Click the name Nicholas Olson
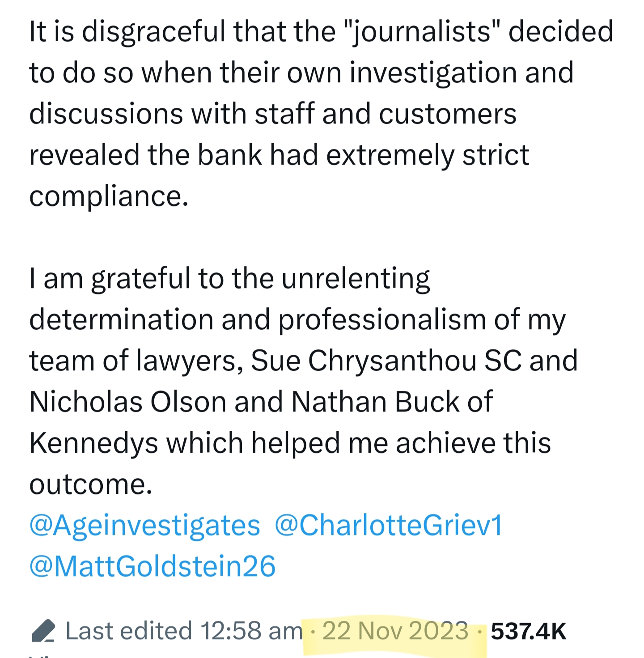The image size is (644, 658). [127, 402]
